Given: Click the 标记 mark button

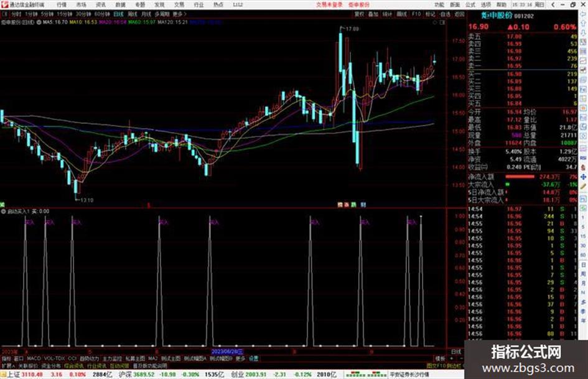Looking at the screenshot, I should [430, 14].
